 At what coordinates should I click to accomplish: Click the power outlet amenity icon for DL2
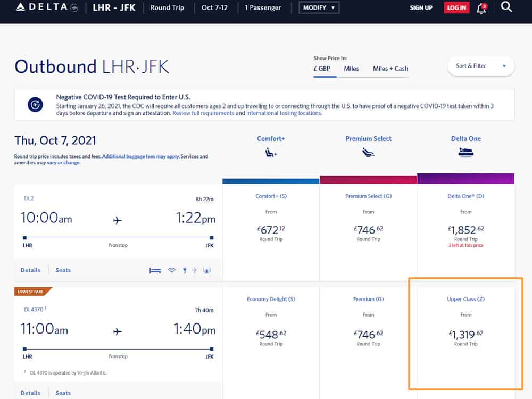(x=185, y=270)
